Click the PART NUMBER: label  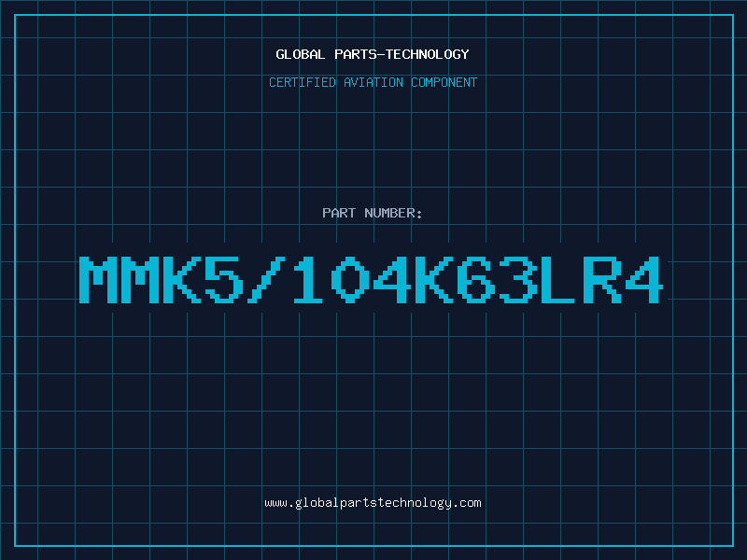coord(373,213)
